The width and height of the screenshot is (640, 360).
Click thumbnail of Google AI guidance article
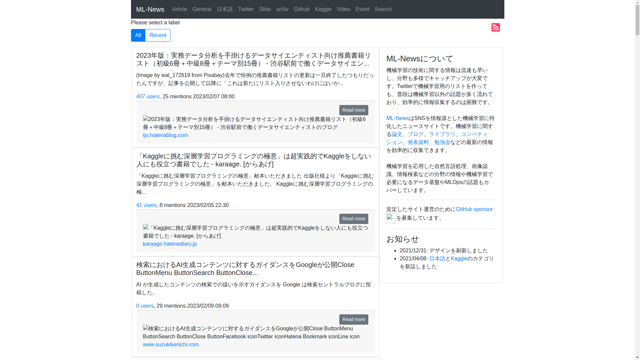[x=251, y=332]
